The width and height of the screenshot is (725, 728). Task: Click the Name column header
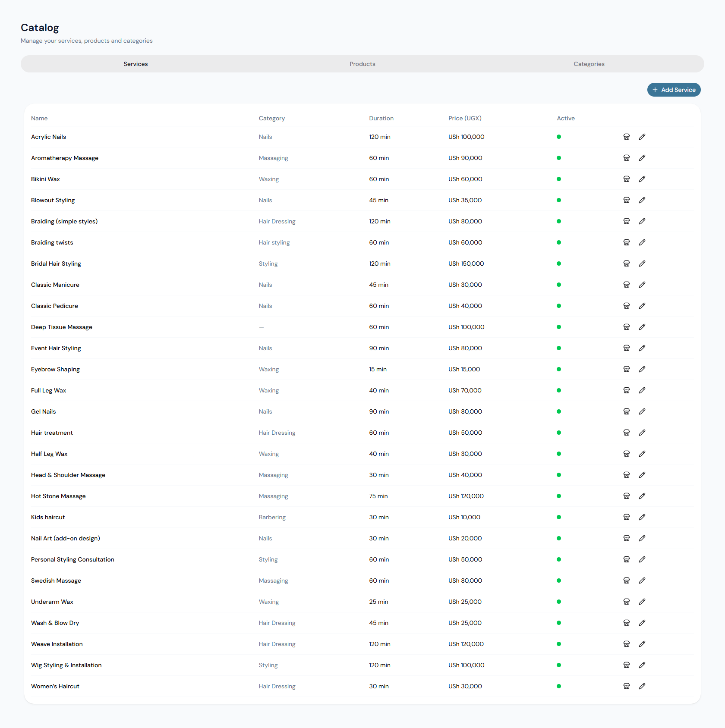point(39,118)
